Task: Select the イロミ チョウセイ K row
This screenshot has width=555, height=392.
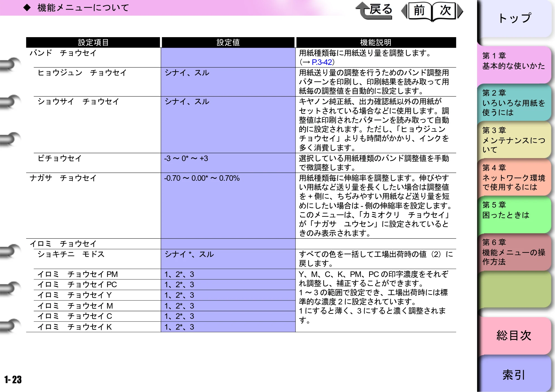Action: click(74, 327)
